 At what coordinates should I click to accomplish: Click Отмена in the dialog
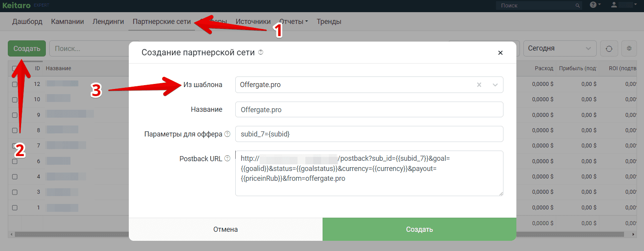225,229
